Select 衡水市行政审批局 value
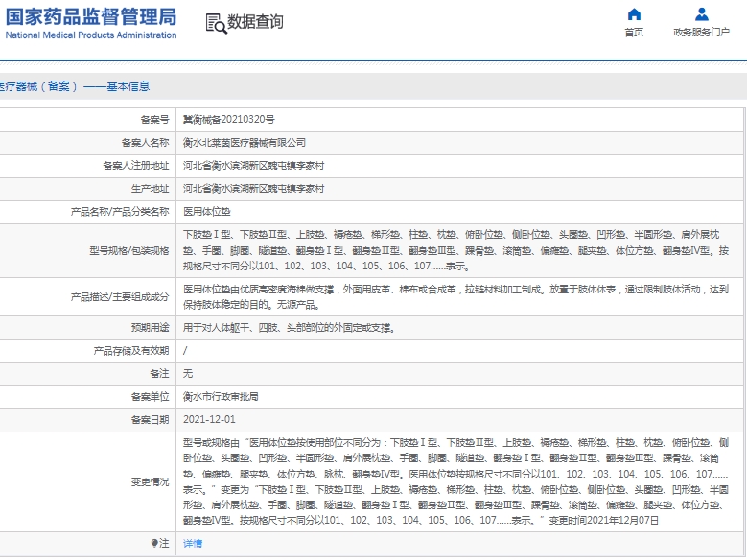This screenshot has width=747, height=560. pos(221,397)
